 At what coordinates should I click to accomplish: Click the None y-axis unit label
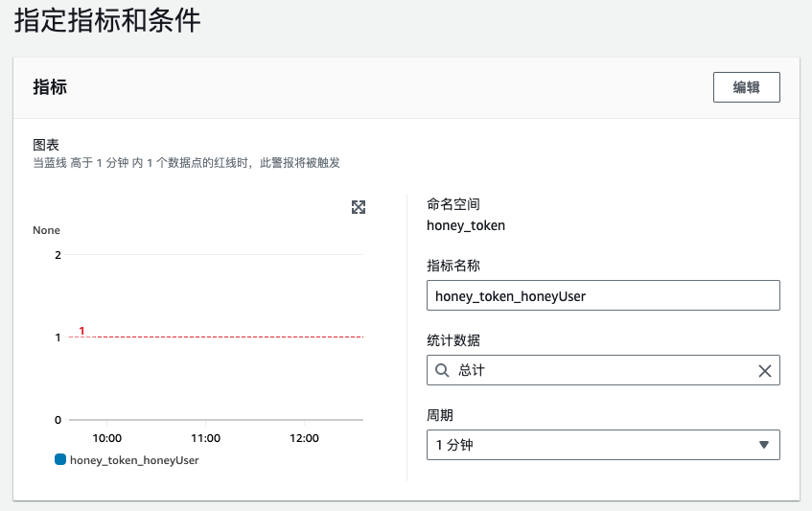click(46, 230)
